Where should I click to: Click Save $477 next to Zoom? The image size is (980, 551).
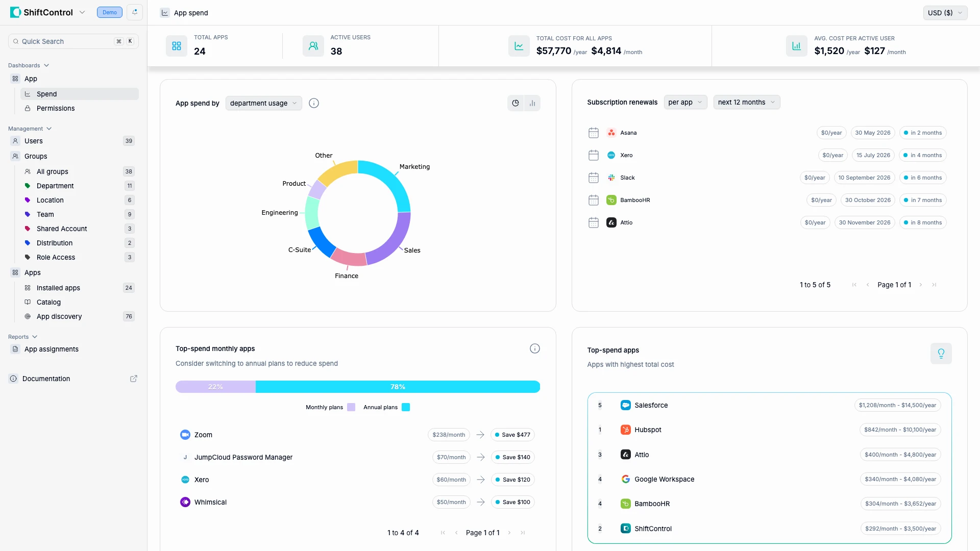512,435
